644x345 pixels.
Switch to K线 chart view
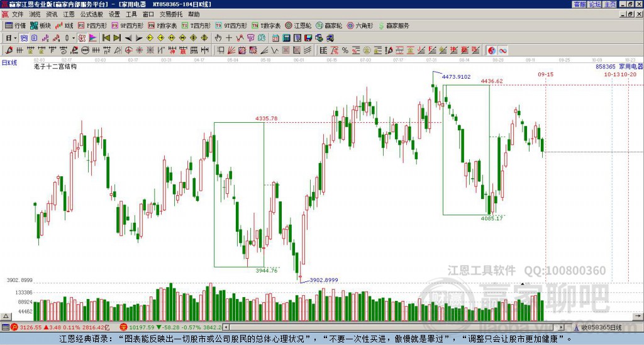[x=64, y=25]
